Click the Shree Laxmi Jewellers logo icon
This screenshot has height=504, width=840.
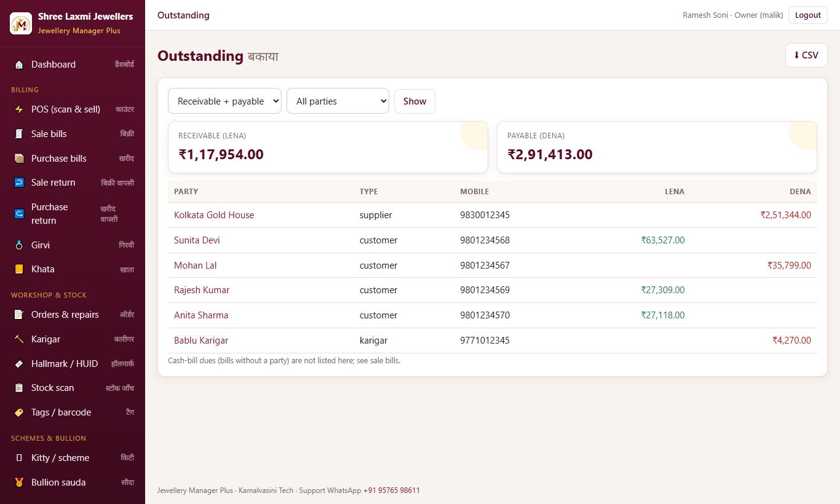pyautogui.click(x=21, y=23)
